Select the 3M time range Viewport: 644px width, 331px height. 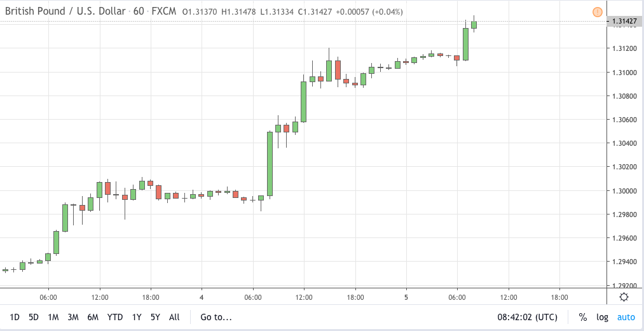click(73, 317)
